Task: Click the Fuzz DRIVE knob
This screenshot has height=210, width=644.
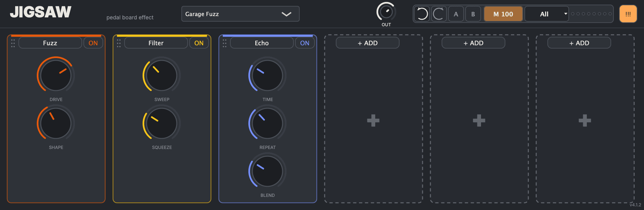Action: coord(56,75)
